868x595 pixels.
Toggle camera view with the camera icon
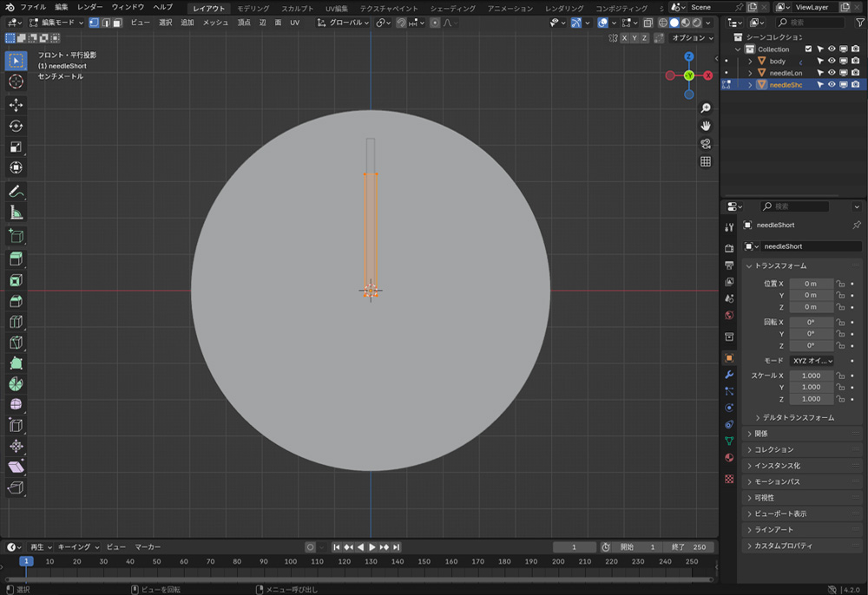706,144
